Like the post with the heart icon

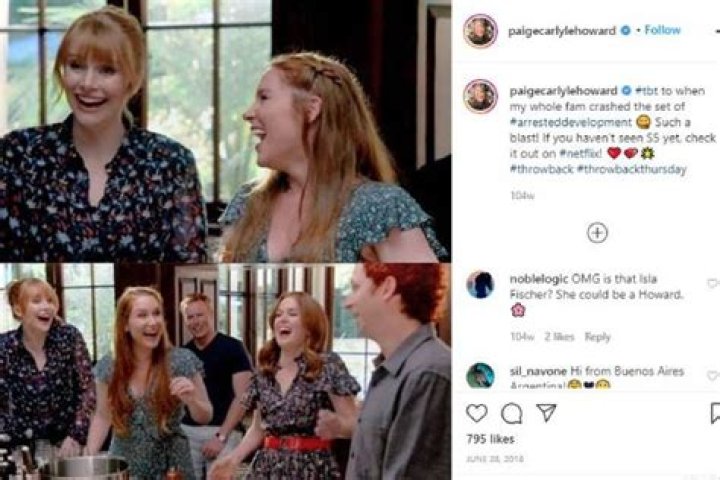[477, 413]
